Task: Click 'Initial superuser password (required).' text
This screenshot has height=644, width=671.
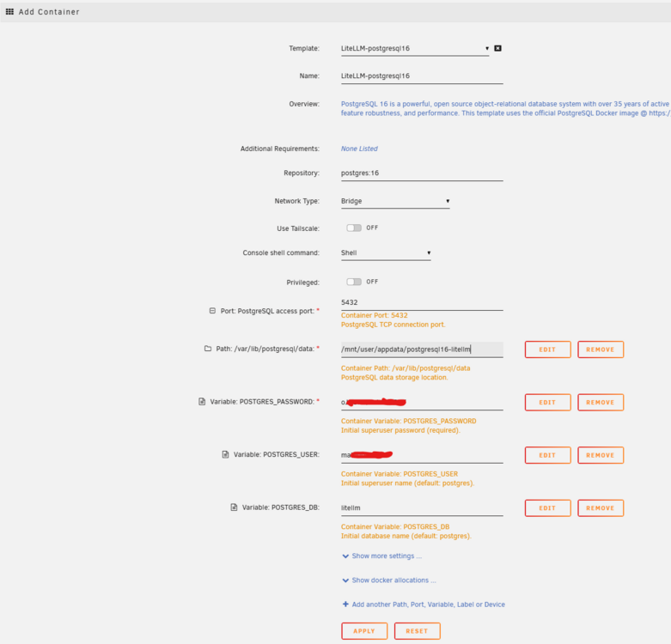Action: 400,430
